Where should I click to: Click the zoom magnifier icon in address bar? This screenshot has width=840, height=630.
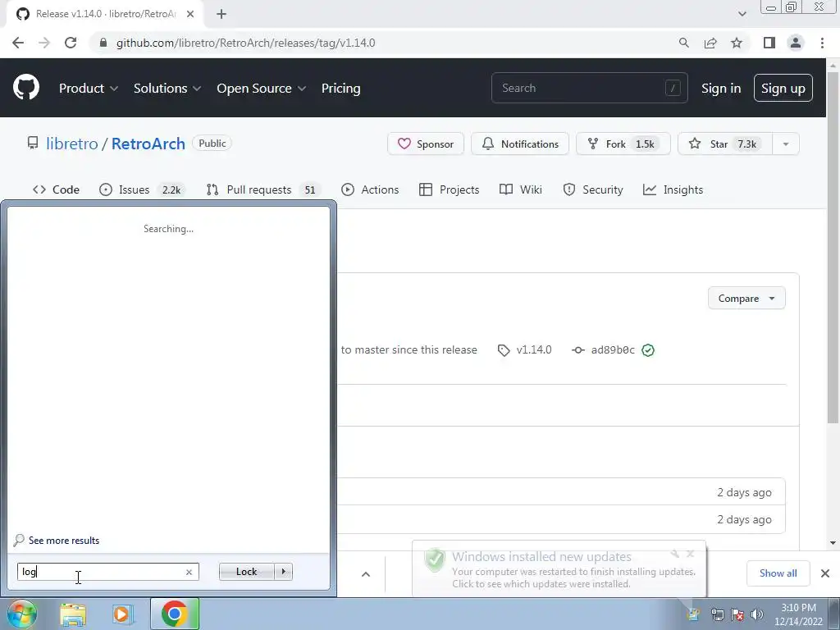(x=683, y=43)
